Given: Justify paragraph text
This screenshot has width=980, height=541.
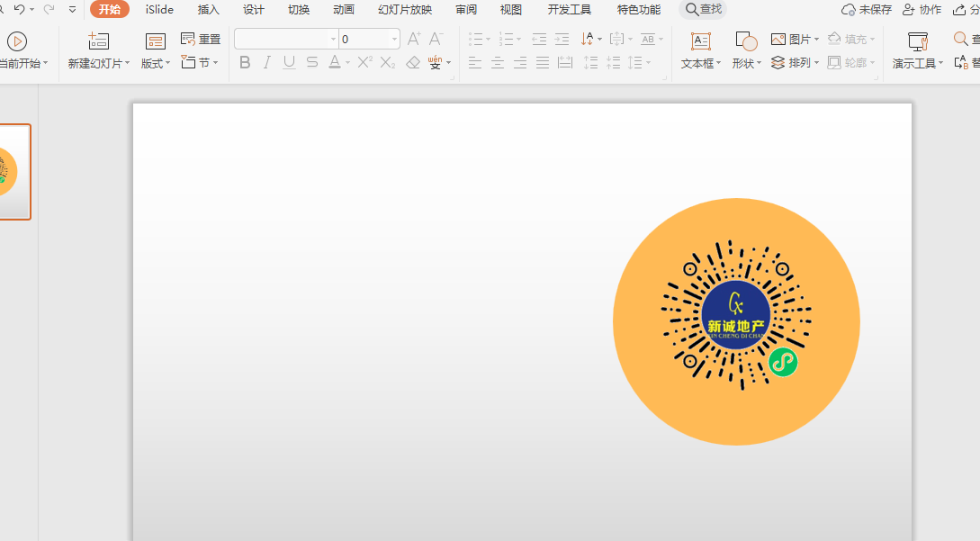Looking at the screenshot, I should click(x=543, y=62).
